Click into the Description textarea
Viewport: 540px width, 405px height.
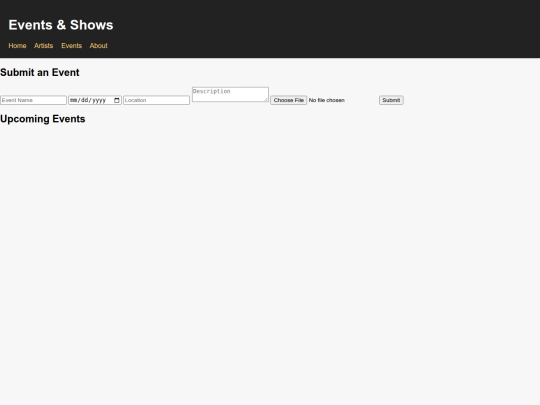pos(230,94)
